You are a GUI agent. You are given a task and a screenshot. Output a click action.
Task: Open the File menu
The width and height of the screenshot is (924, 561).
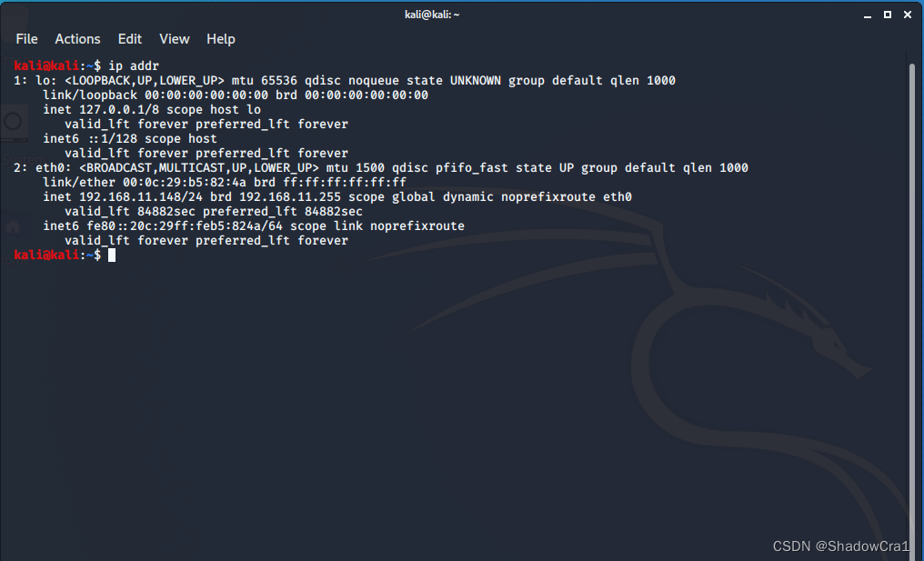[26, 39]
